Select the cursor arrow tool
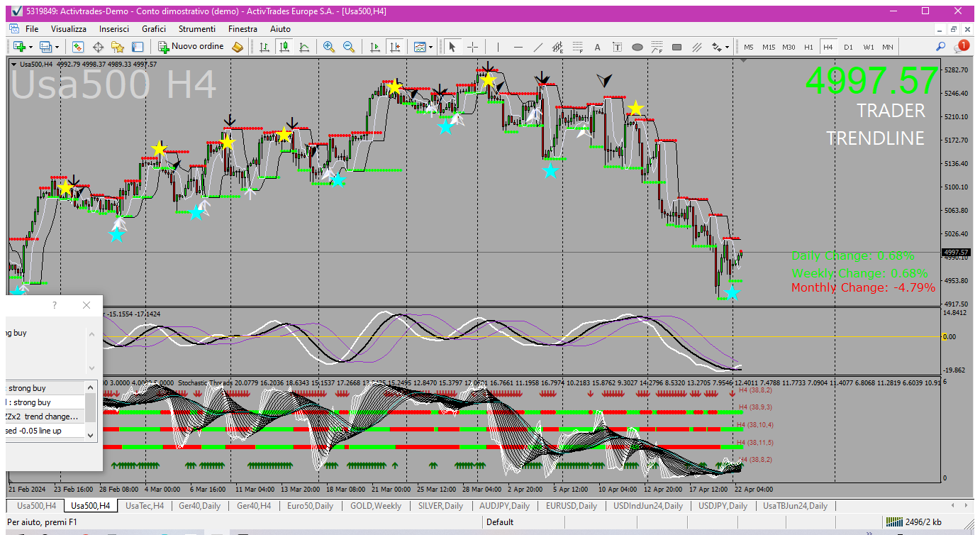 click(x=452, y=47)
